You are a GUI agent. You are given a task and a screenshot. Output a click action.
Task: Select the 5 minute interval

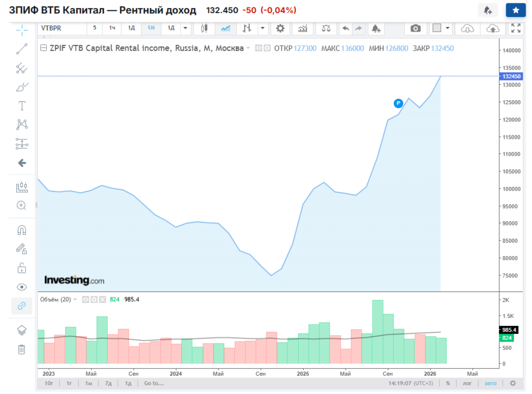click(x=95, y=28)
